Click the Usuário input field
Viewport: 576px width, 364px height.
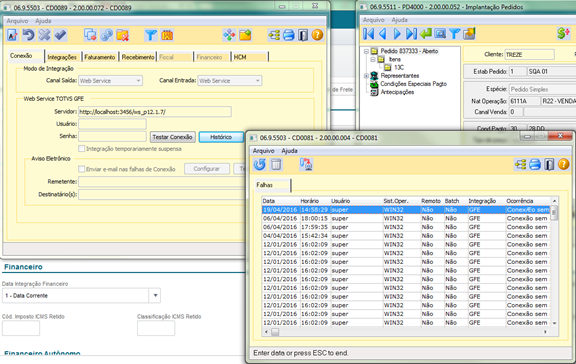pyautogui.click(x=112, y=124)
